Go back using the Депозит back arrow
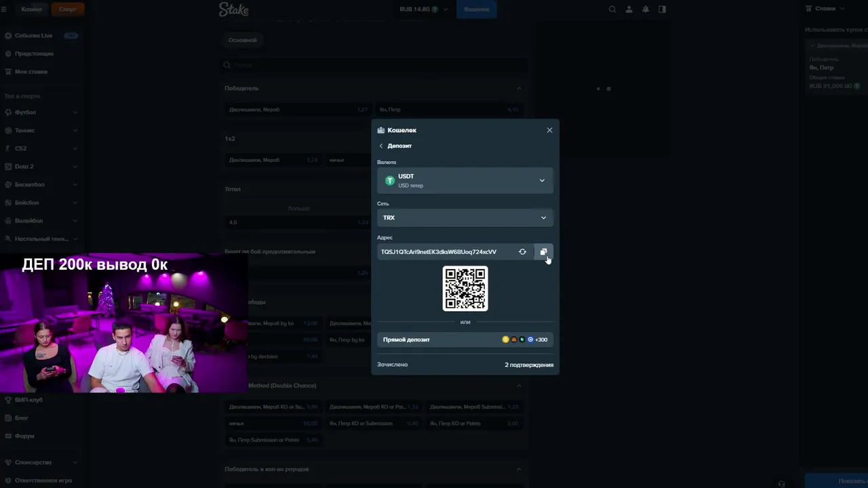Viewport: 868px width, 488px height. tap(381, 146)
